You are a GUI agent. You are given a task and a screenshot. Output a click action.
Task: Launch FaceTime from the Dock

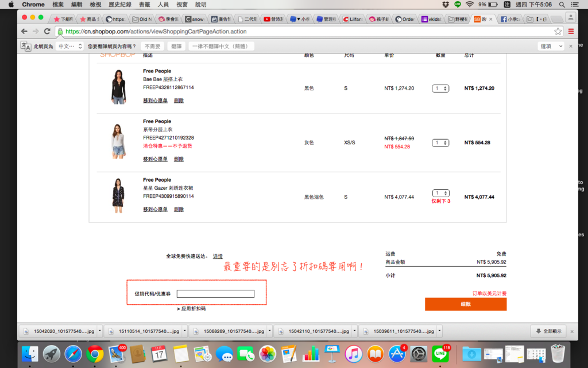pos(246,354)
